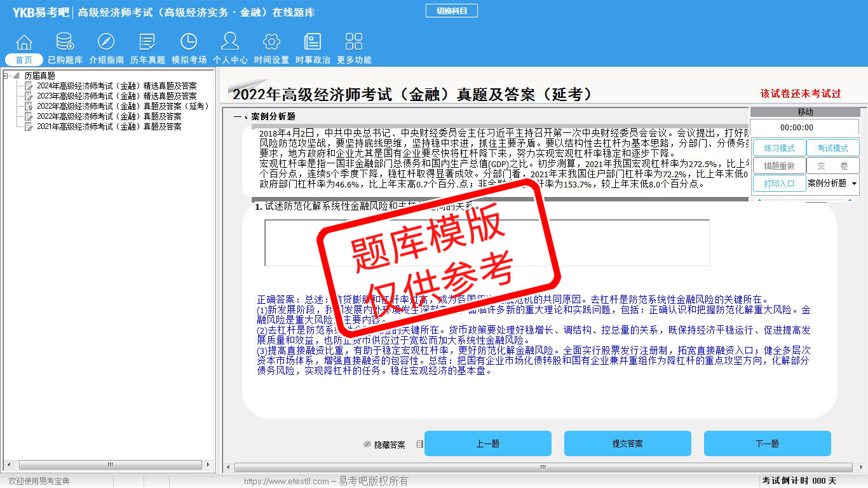Screen dimensions: 868x488
Task: Click the 首页 home tab
Action: point(24,60)
